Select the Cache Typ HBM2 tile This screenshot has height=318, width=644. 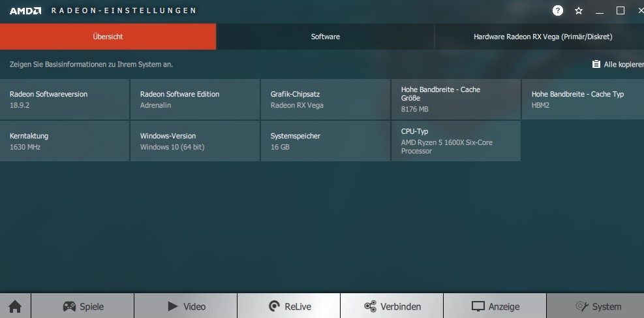pyautogui.click(x=583, y=99)
